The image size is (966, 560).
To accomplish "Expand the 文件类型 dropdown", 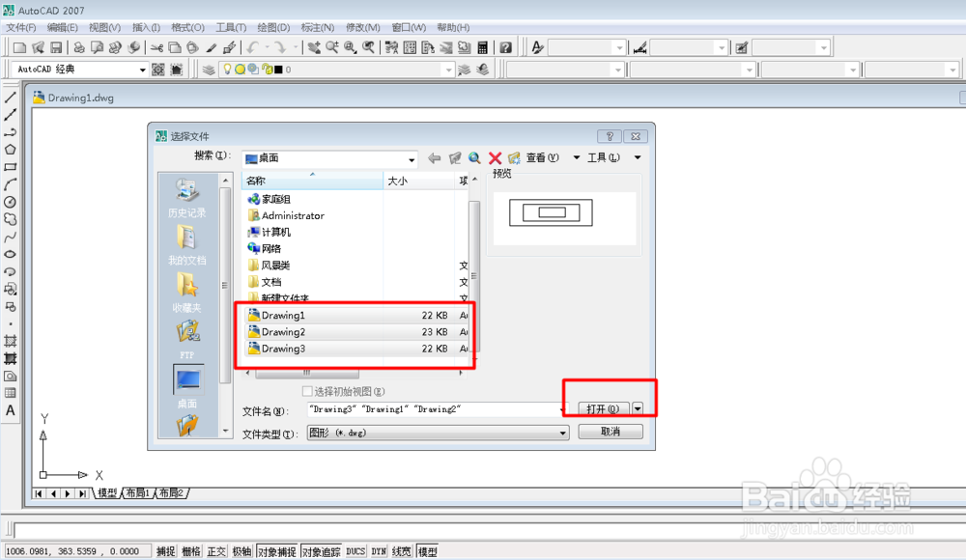I will [x=562, y=434].
